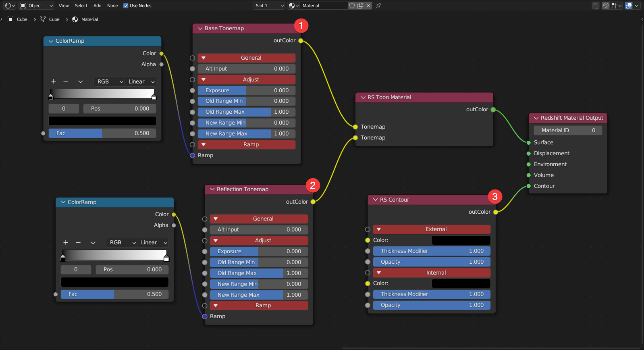Image resolution: width=644 pixels, height=350 pixels.
Task: Toggle the overlay icon in header
Action: pyautogui.click(x=629, y=6)
